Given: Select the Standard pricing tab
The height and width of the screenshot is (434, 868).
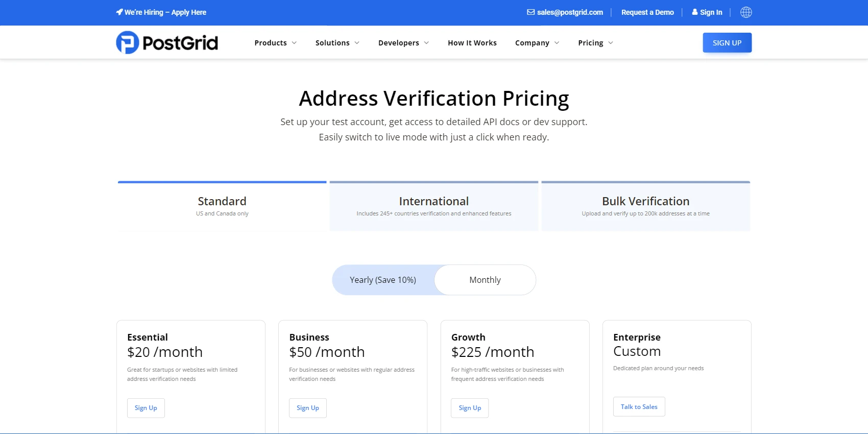Looking at the screenshot, I should (x=222, y=206).
